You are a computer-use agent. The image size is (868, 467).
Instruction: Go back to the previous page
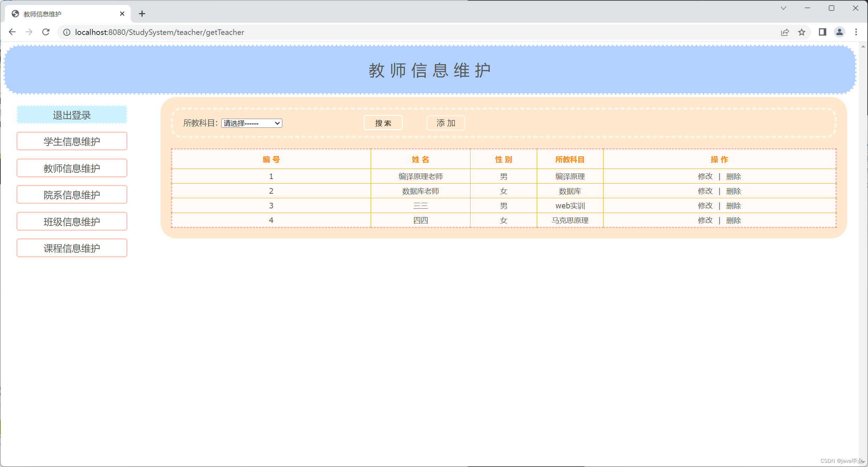pyautogui.click(x=12, y=32)
